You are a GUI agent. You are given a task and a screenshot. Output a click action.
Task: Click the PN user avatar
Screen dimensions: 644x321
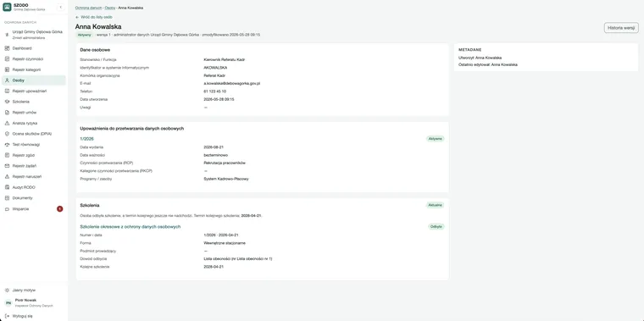(x=8, y=303)
